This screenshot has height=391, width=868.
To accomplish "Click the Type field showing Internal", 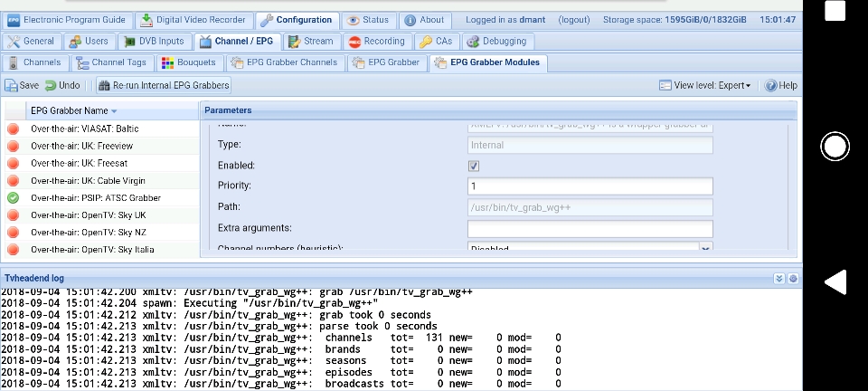I will pos(590,145).
